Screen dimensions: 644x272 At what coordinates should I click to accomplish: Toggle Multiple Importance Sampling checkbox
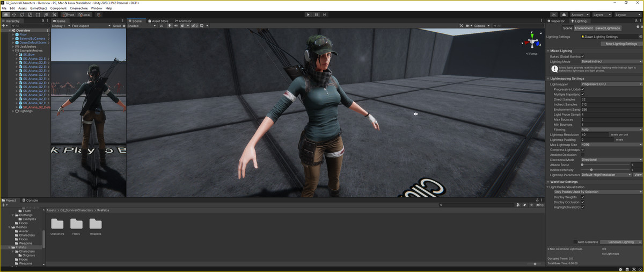583,94
